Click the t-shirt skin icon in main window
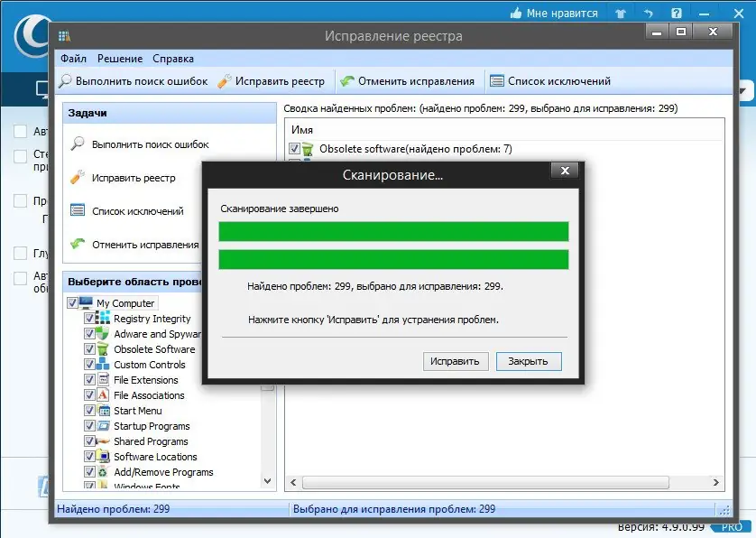This screenshot has height=538, width=756. pyautogui.click(x=621, y=14)
